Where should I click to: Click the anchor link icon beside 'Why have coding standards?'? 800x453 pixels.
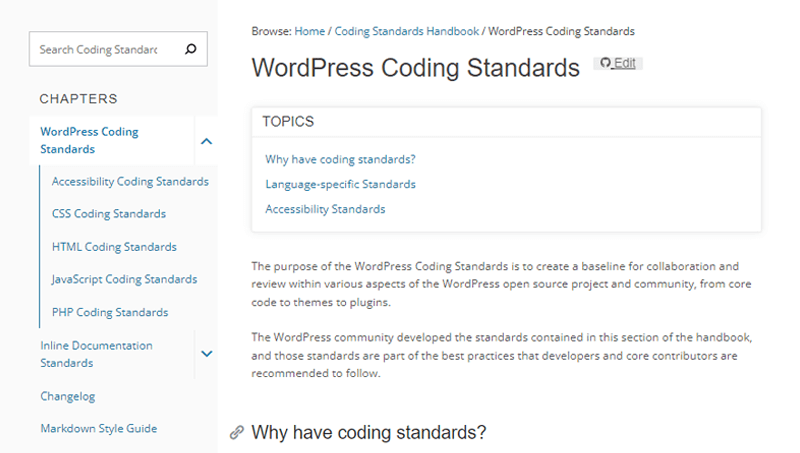[237, 432]
